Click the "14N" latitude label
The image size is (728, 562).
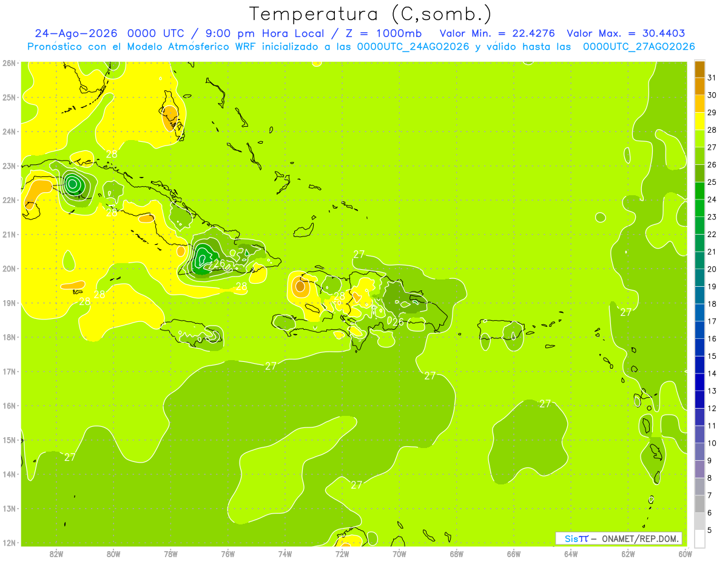pos(9,474)
